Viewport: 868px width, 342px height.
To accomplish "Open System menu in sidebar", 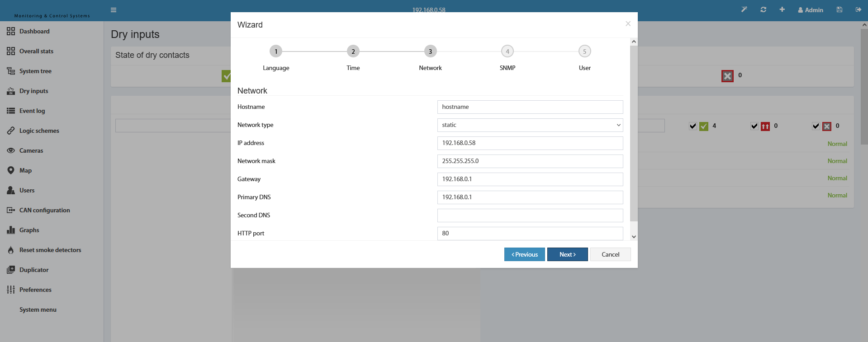I will [38, 309].
